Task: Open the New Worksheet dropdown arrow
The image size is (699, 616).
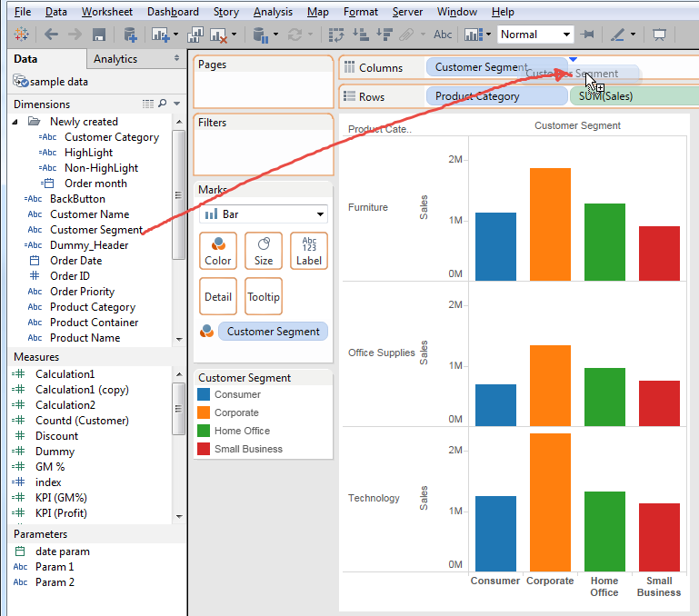Action: click(x=175, y=35)
